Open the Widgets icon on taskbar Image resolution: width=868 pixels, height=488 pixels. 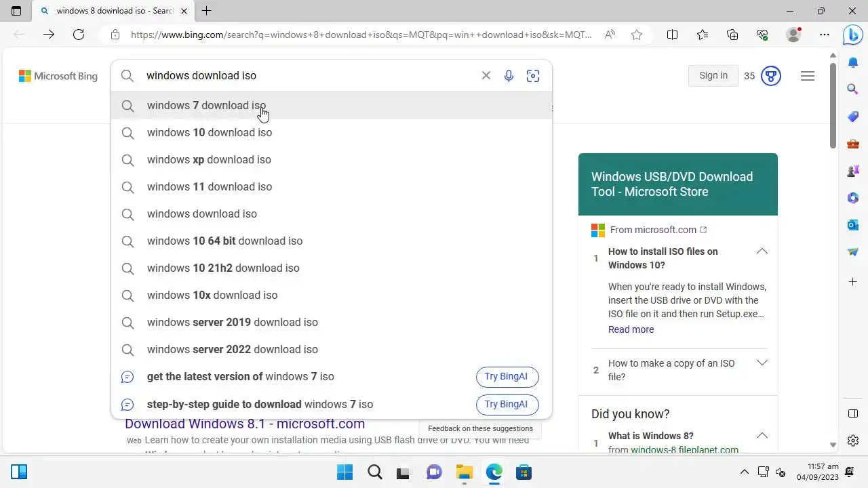(19, 472)
